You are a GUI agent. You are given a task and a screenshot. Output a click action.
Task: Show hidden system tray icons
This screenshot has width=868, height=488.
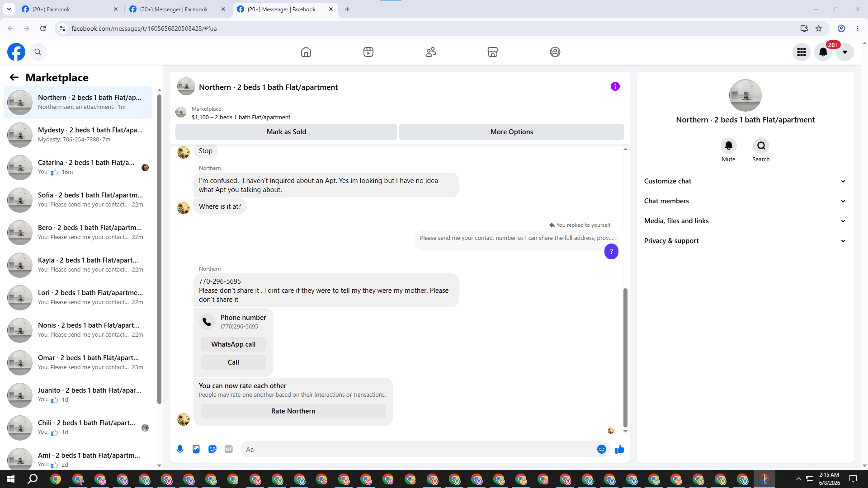click(x=798, y=479)
